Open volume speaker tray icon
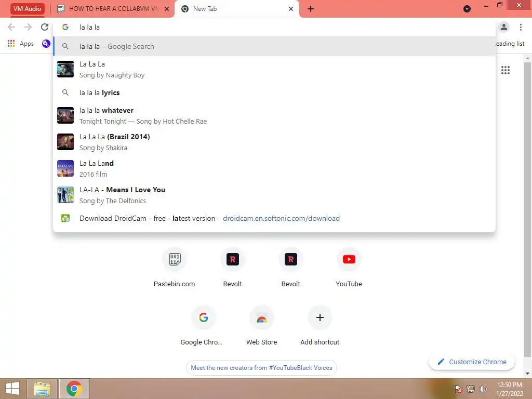Viewport: 532px width, 399px height. (x=483, y=389)
